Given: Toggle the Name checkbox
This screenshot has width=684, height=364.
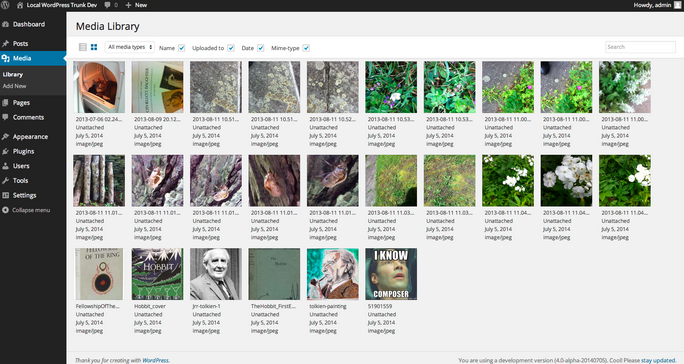Looking at the screenshot, I should [x=181, y=48].
